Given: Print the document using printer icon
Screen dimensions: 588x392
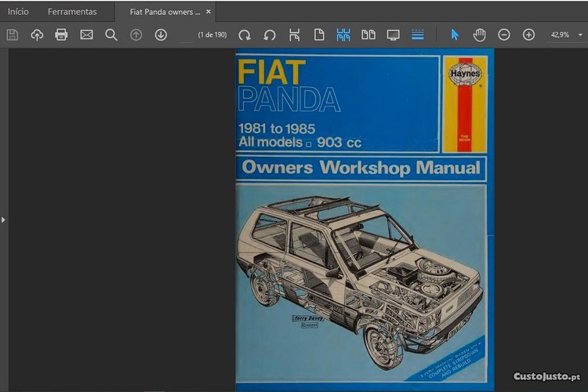Looking at the screenshot, I should coord(61,34).
